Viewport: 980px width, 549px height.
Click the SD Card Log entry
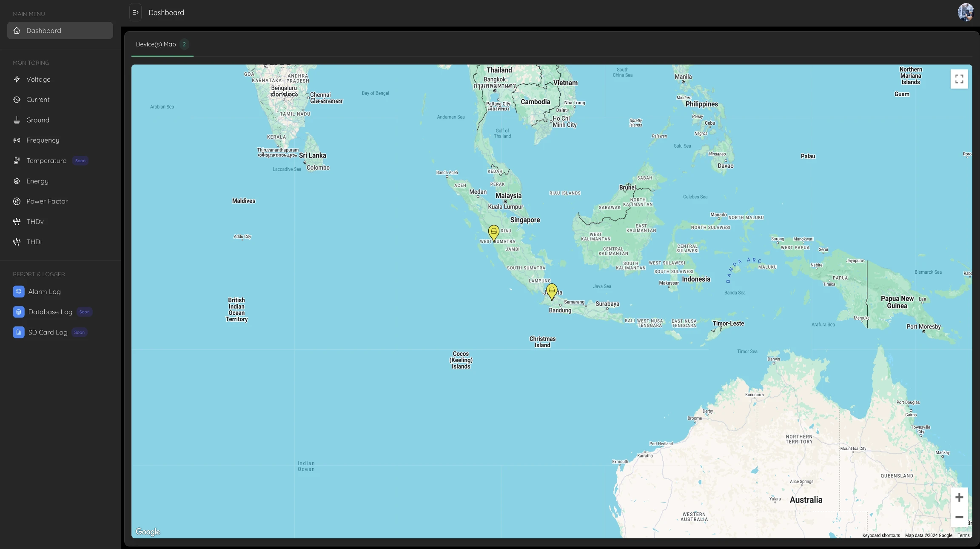(48, 332)
